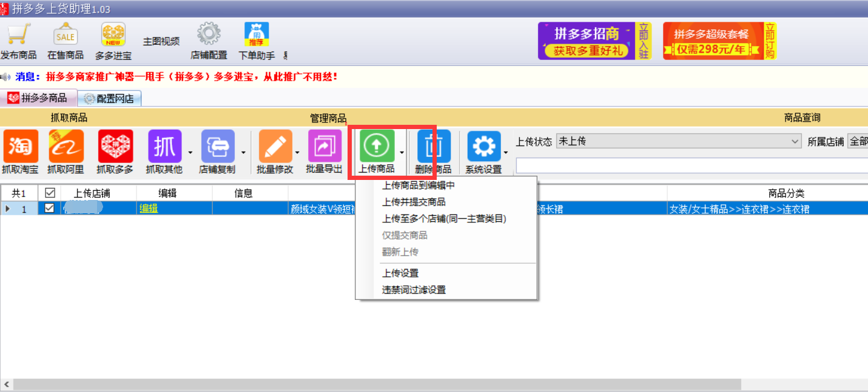868x392 pixels.
Task: Click the 编辑 link in row 1
Action: pos(149,208)
